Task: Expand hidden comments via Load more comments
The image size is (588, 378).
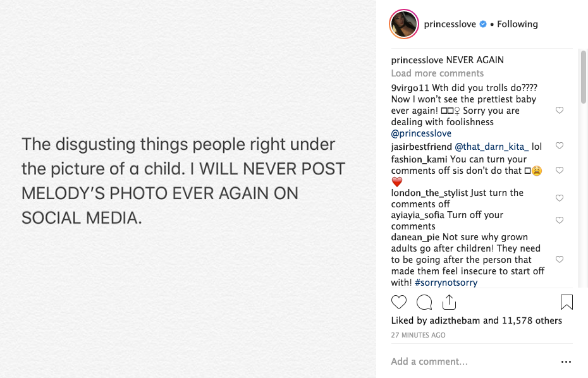Action: click(x=437, y=73)
